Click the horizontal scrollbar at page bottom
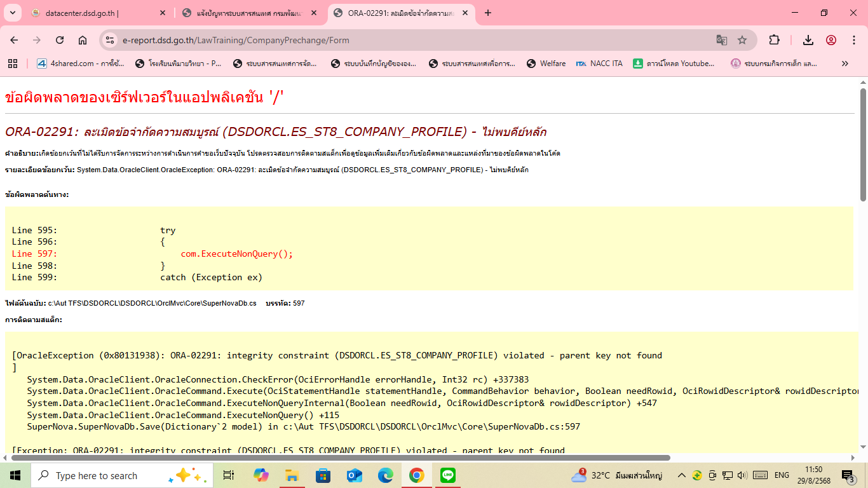The width and height of the screenshot is (868, 488). click(x=341, y=457)
